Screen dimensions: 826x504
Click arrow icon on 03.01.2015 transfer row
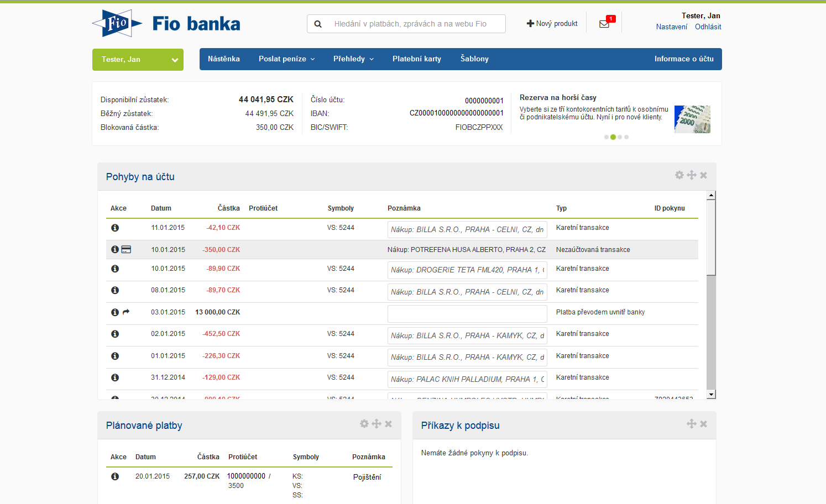[126, 312]
